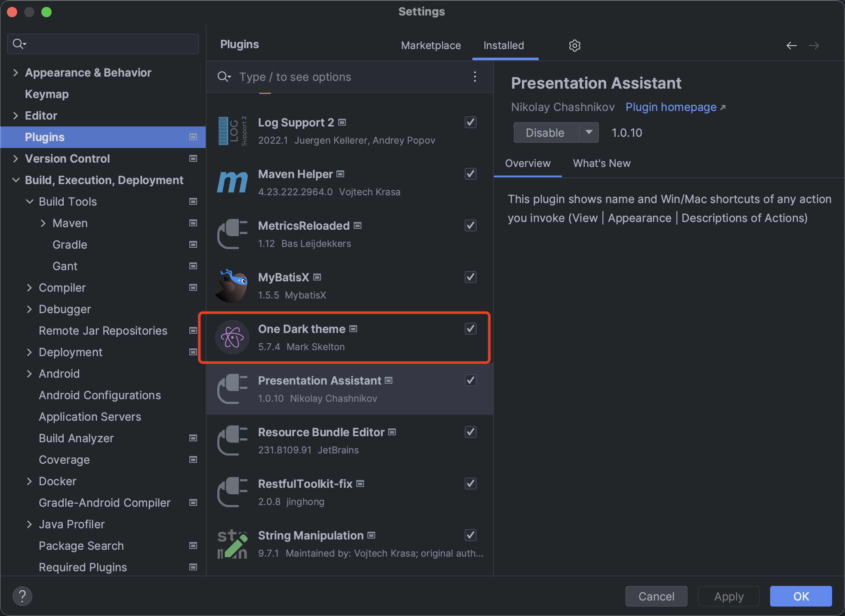The width and height of the screenshot is (845, 616).
Task: Click the MetricsReloaded plug icon
Action: (232, 234)
